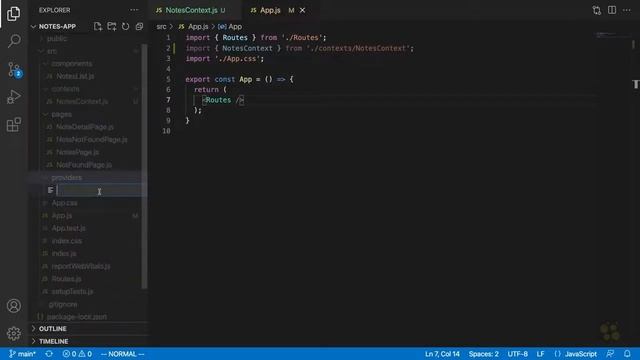This screenshot has height=360, width=640.
Task: Open .gitignore file
Action: (x=63, y=304)
